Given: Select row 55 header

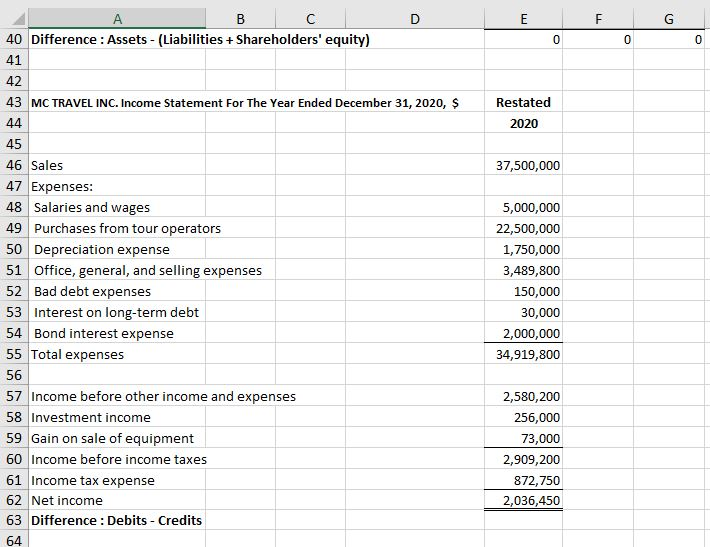Looking at the screenshot, I should click(x=14, y=354).
